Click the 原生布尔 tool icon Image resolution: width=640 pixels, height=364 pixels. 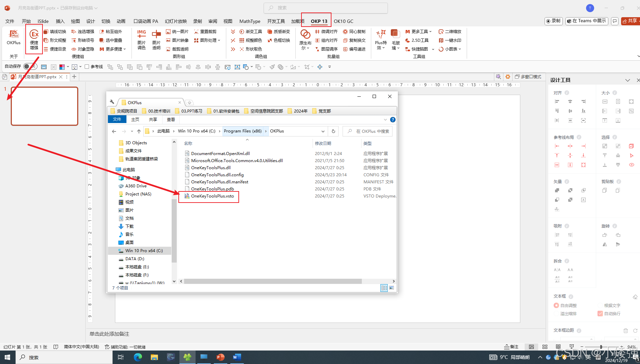(x=305, y=39)
